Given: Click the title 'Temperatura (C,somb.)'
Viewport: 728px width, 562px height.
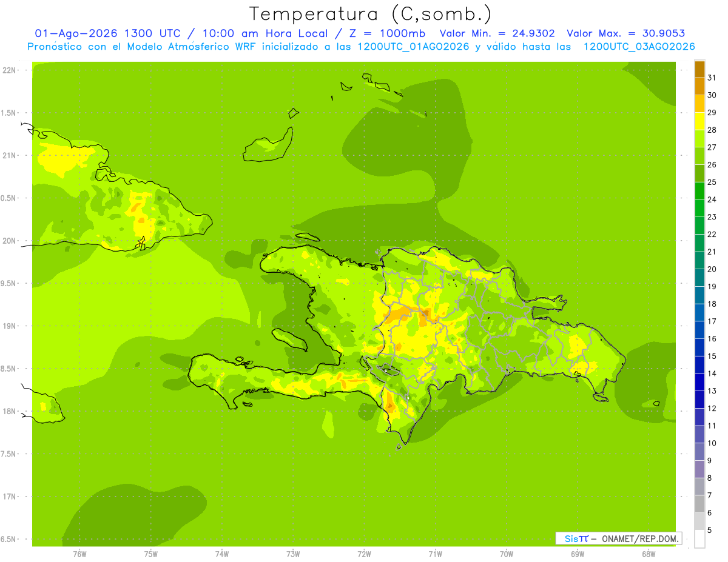Looking at the screenshot, I should pyautogui.click(x=371, y=14).
